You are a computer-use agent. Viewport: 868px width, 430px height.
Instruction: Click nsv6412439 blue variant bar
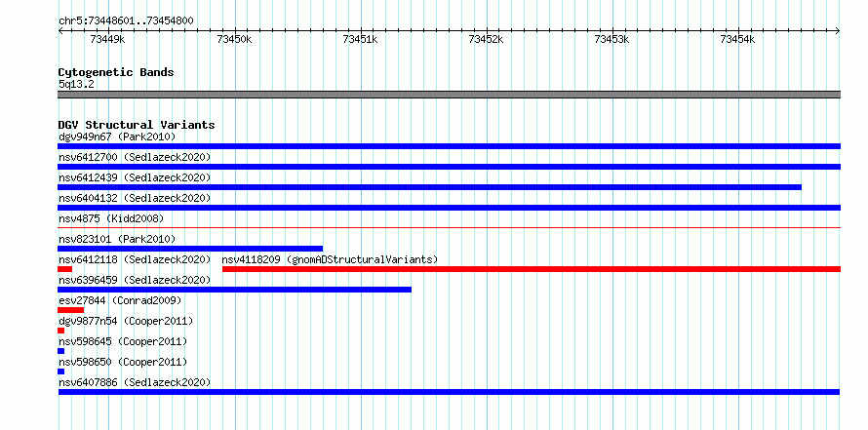click(429, 187)
